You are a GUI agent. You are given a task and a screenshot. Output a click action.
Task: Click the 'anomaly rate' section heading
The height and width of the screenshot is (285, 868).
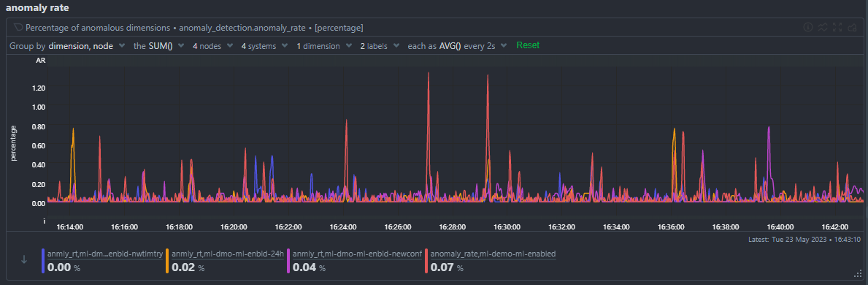pos(38,8)
